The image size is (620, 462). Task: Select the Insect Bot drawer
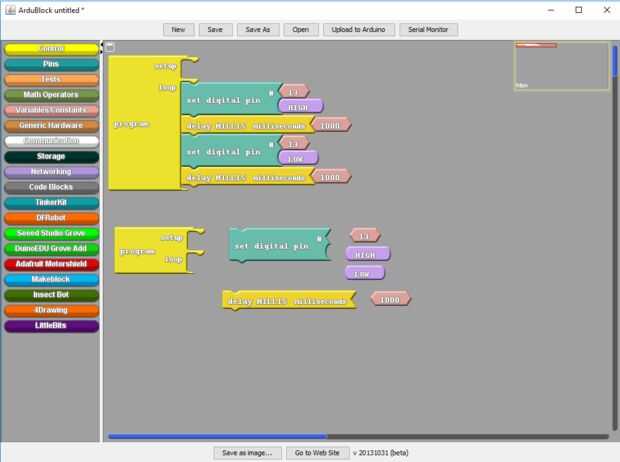pyautogui.click(x=51, y=295)
